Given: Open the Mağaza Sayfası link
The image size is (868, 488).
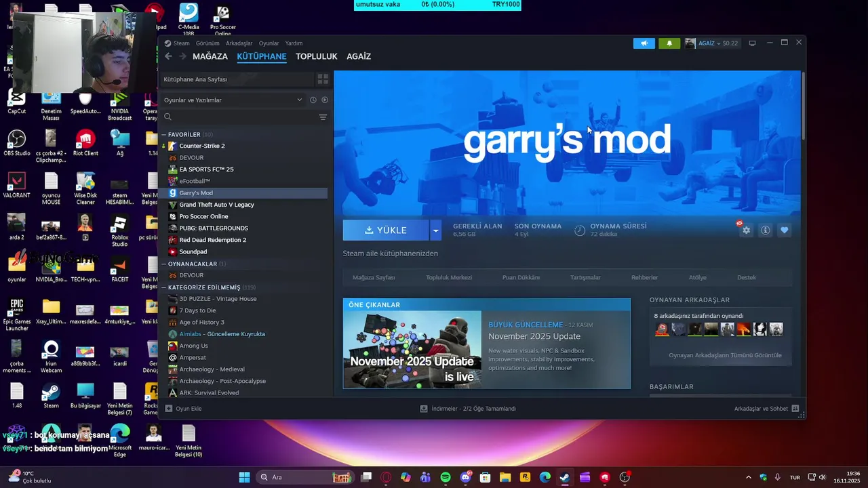Looking at the screenshot, I should click(374, 277).
